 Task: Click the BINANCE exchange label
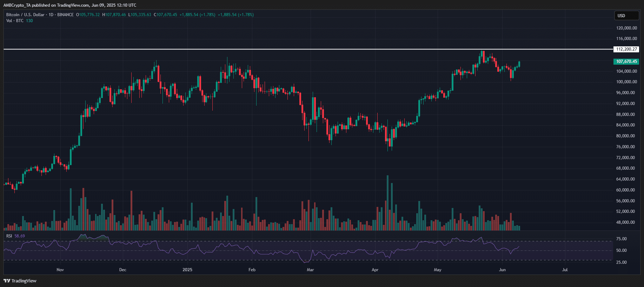point(65,15)
